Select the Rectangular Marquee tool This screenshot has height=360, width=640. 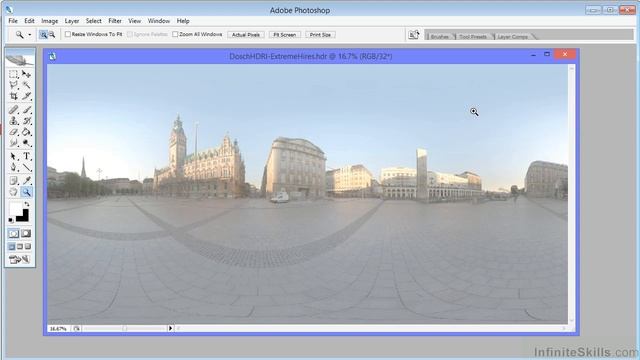point(13,74)
